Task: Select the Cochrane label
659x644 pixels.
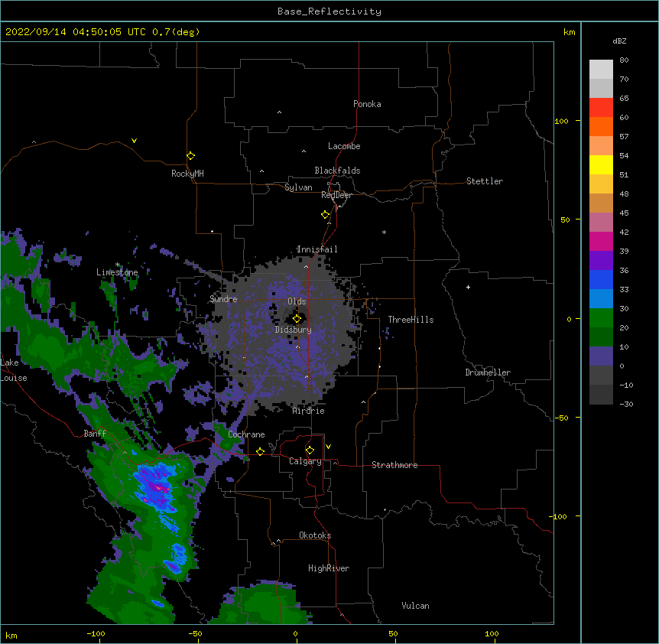Action: (246, 434)
